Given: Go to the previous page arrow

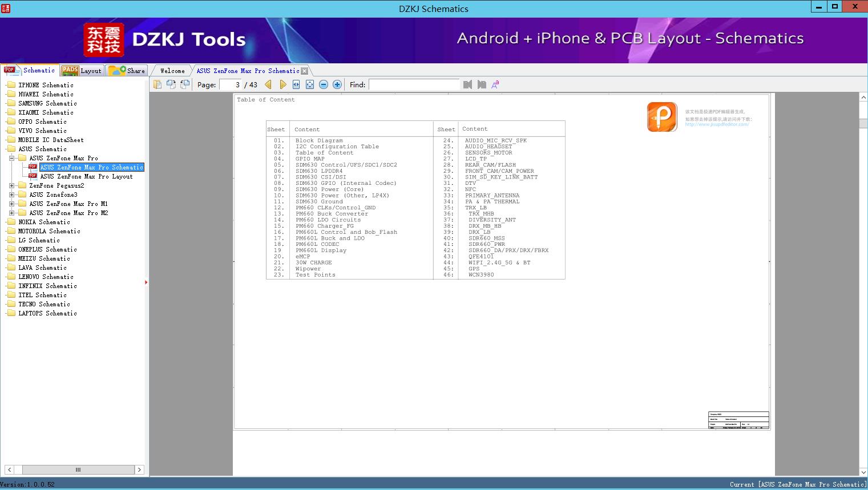Looking at the screenshot, I should click(x=268, y=84).
